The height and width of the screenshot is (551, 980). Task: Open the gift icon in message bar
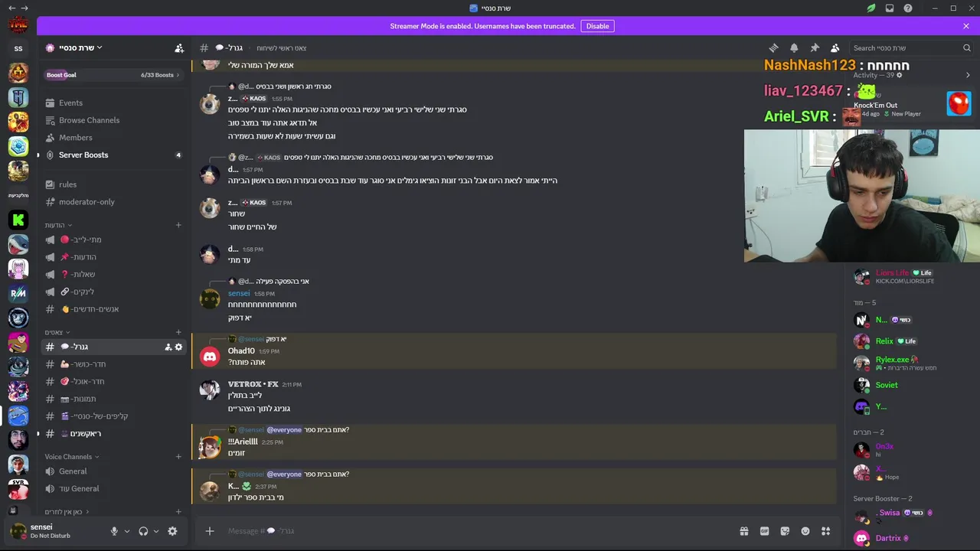pyautogui.click(x=743, y=531)
